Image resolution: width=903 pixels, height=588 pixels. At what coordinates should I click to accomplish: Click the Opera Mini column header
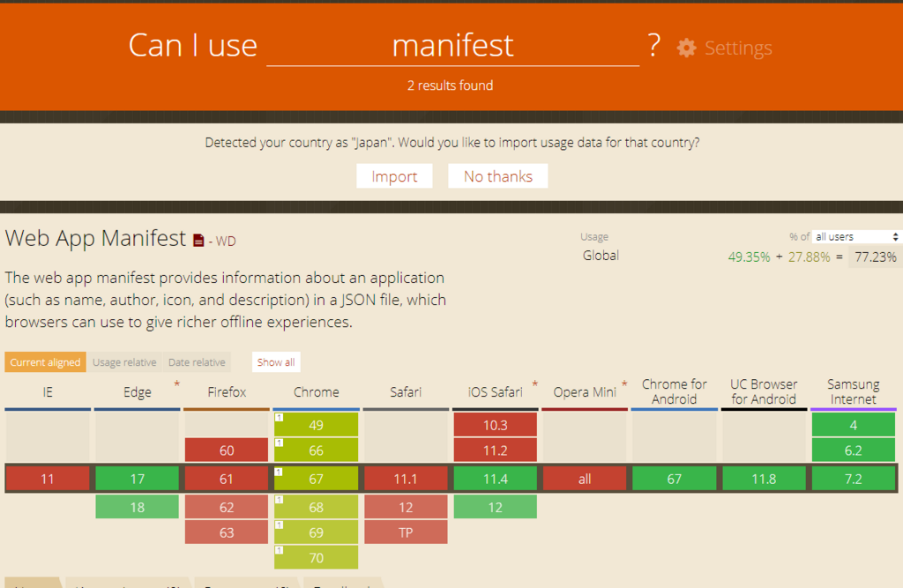point(585,392)
